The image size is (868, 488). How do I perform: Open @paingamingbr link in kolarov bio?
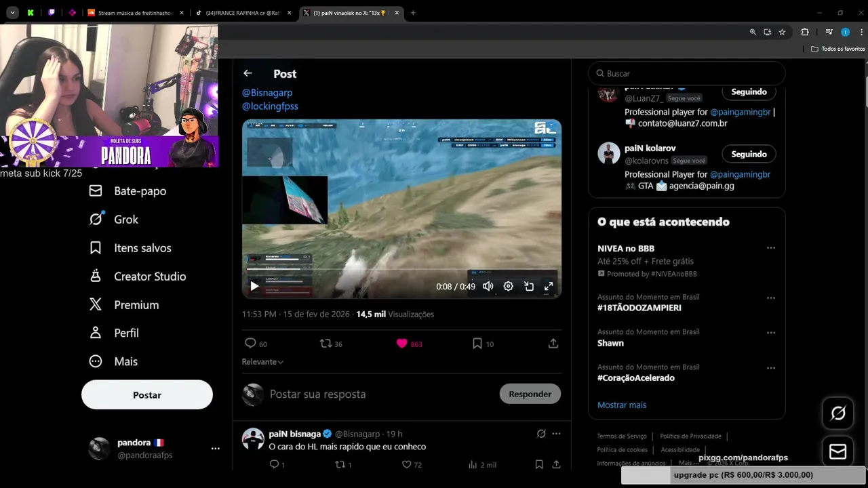[x=740, y=174]
